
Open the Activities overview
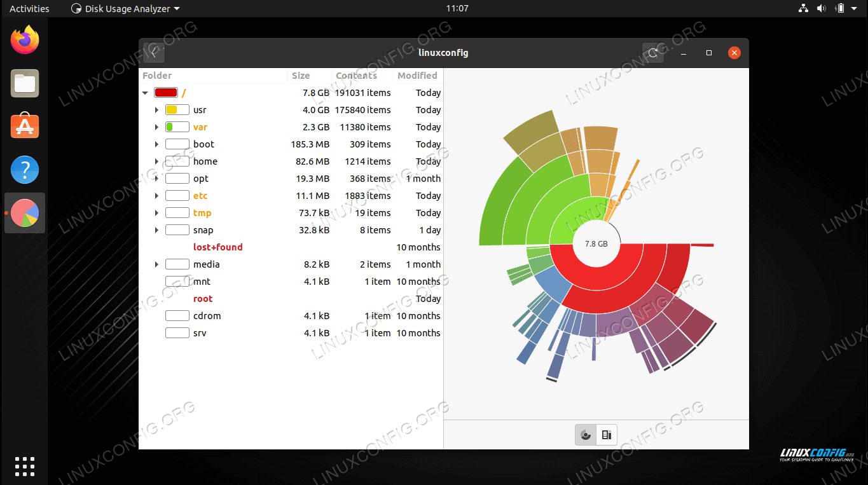pos(29,9)
